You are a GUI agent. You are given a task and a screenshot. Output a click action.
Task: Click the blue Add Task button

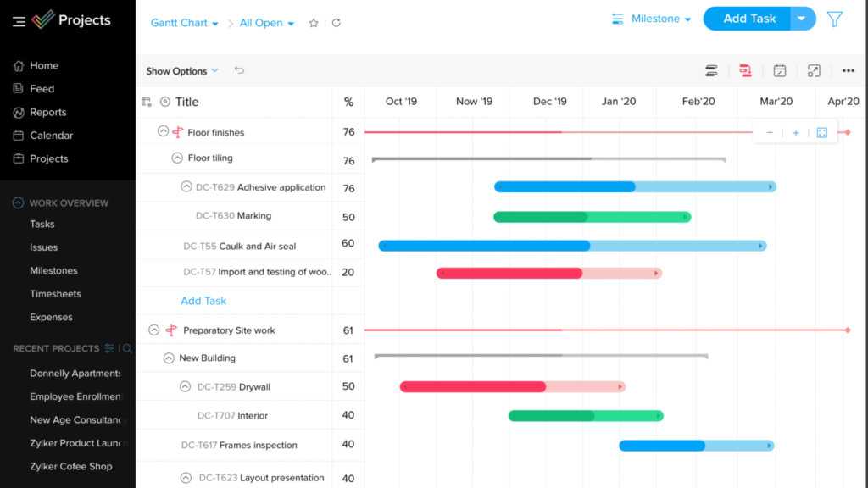[748, 19]
